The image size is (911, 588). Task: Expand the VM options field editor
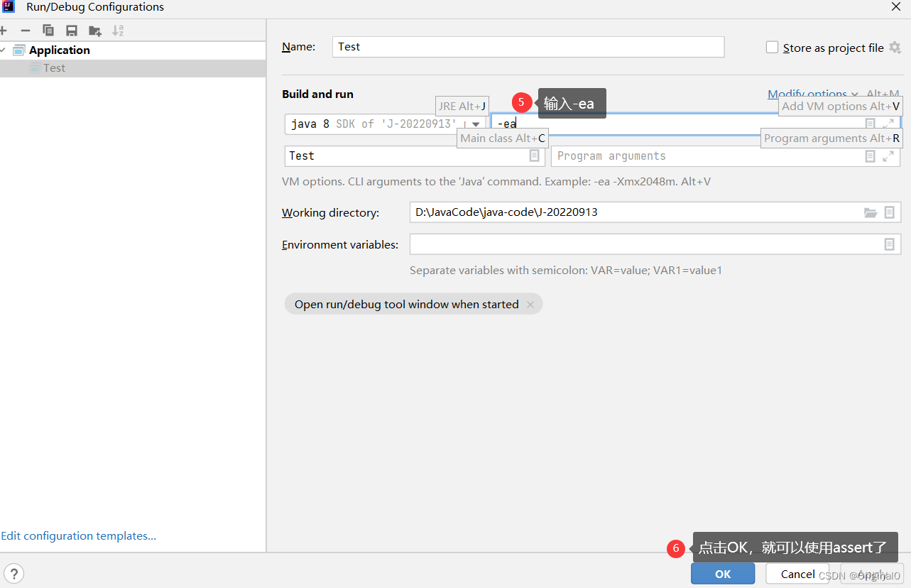click(x=888, y=124)
